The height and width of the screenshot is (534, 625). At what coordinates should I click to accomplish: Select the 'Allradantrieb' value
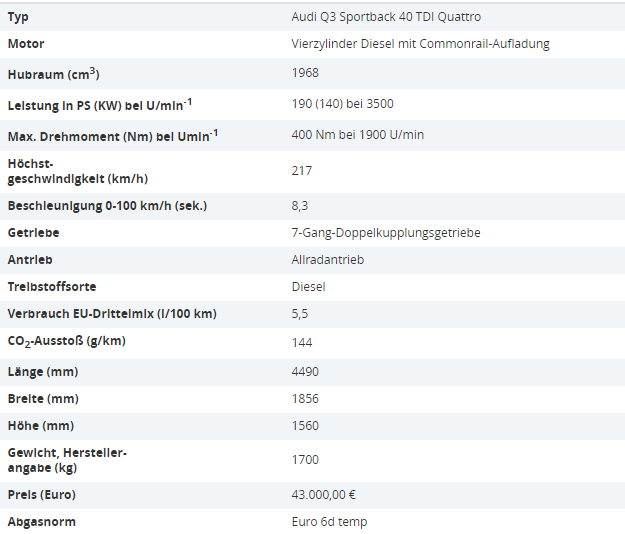click(328, 260)
